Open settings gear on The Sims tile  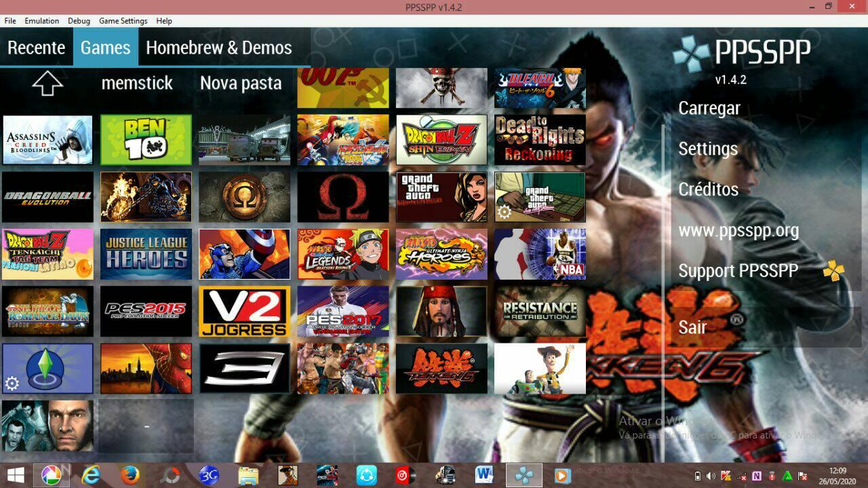pyautogui.click(x=12, y=384)
